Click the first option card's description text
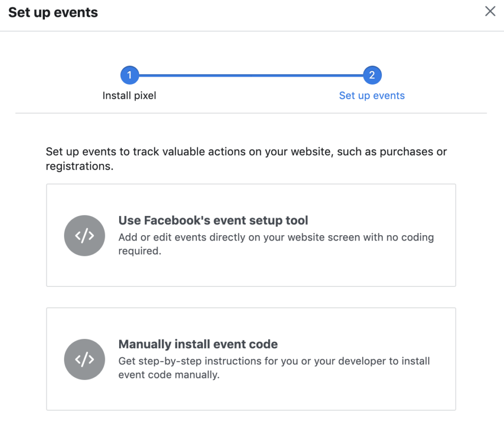 coord(276,244)
